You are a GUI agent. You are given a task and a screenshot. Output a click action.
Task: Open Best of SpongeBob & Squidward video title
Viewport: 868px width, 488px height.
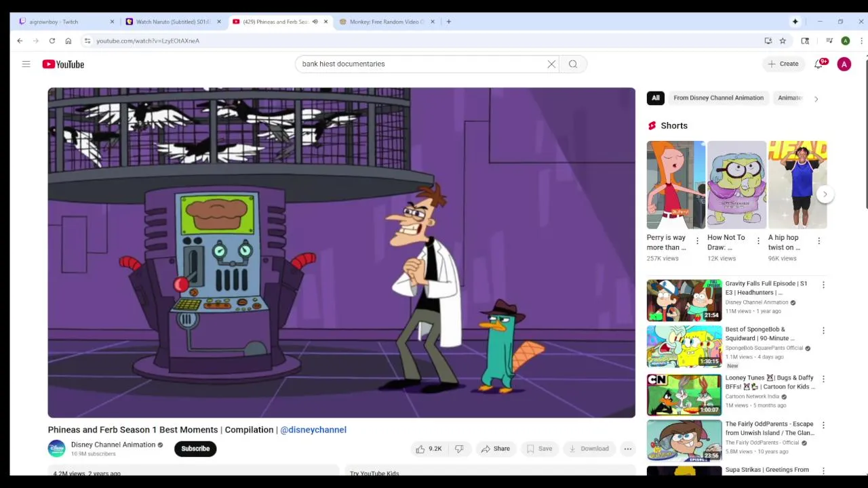(x=759, y=333)
